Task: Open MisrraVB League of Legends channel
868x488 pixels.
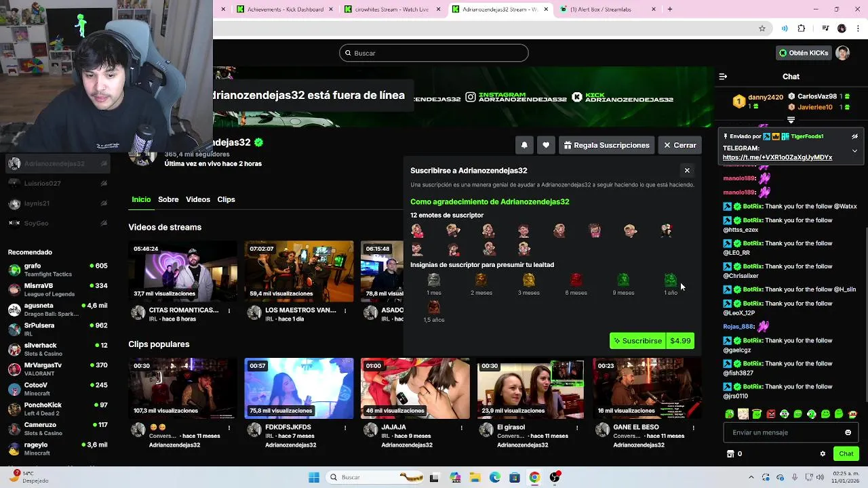Action: click(58, 289)
